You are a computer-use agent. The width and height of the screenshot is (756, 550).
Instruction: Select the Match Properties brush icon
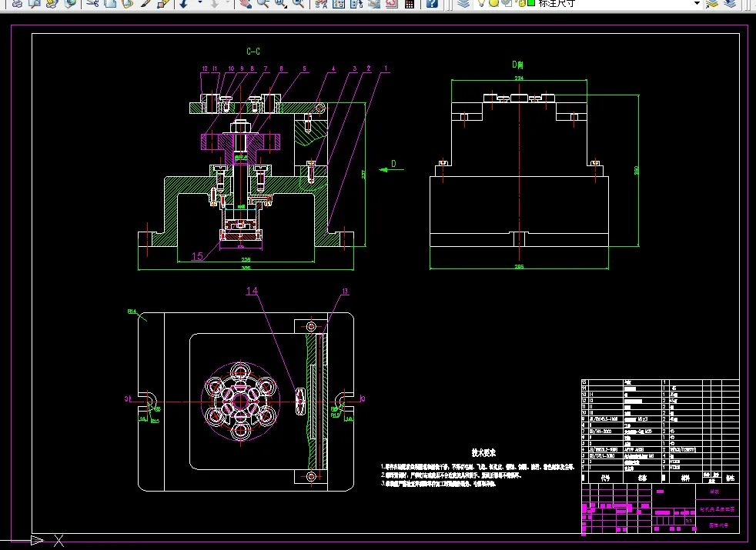(x=146, y=3)
